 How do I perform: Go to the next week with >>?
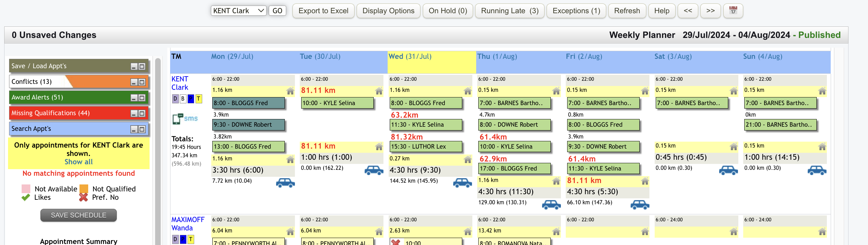coord(710,11)
